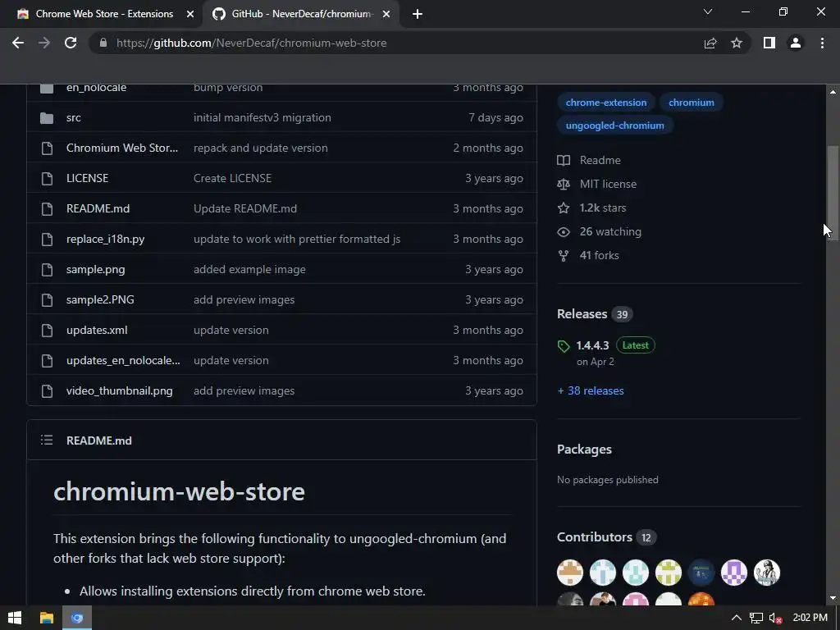Open the Contributors heading link

point(595,537)
